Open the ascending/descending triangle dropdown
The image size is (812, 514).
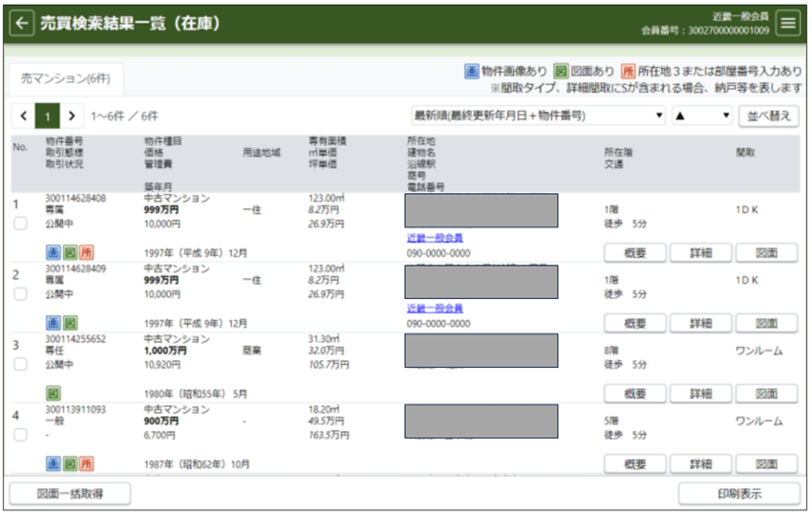[701, 116]
